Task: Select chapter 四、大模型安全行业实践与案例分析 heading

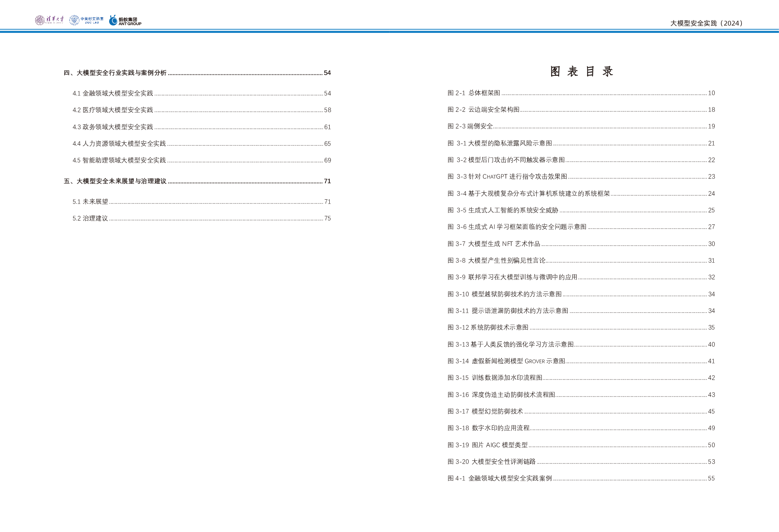Action: click(x=115, y=73)
